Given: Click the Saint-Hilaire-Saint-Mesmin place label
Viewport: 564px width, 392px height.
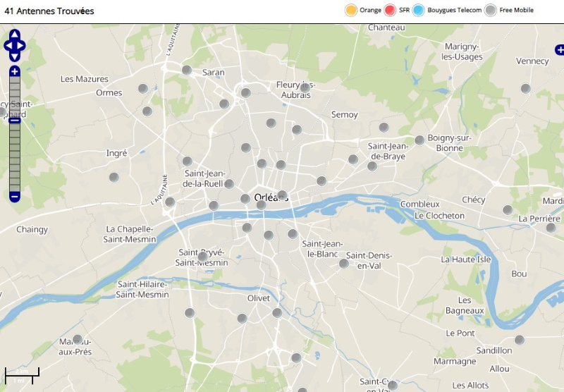Looking at the screenshot, I should pos(142,290).
